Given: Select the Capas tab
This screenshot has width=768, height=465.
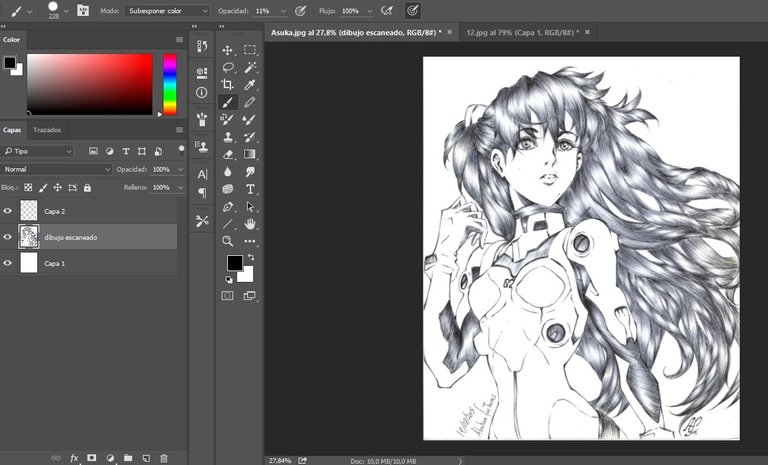Looking at the screenshot, I should coord(12,130).
